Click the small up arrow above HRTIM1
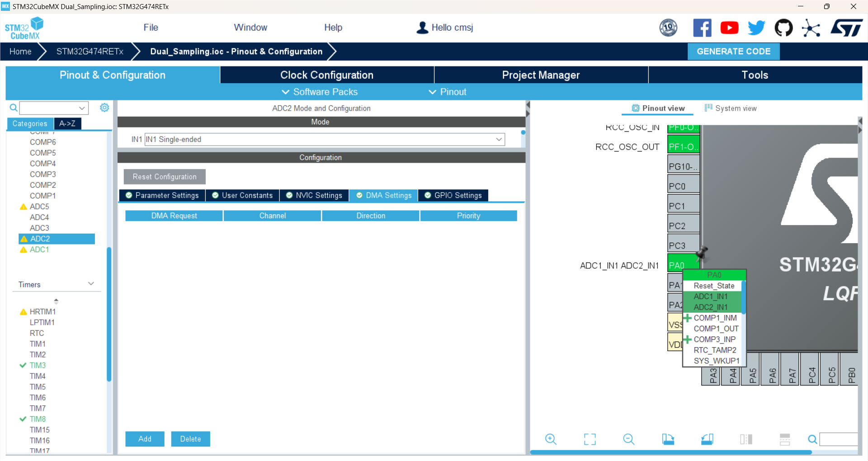 click(56, 300)
